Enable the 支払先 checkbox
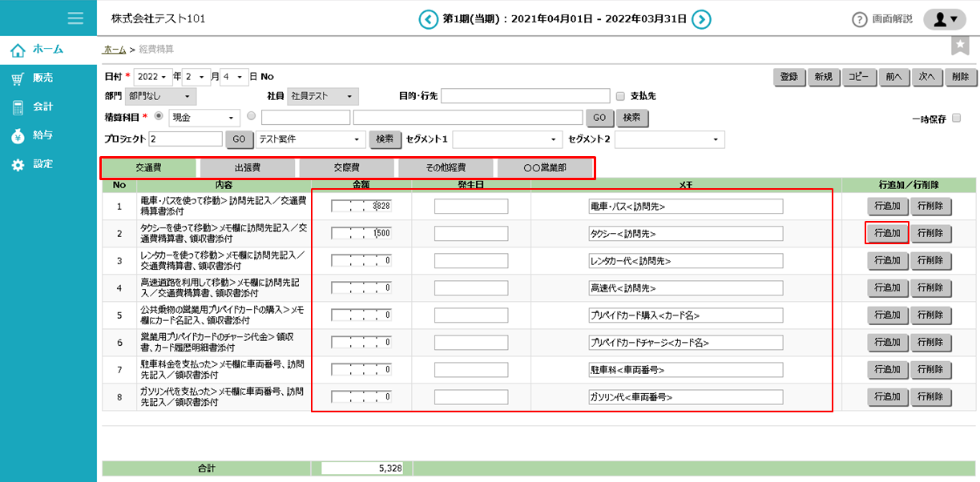Screen dimensions: 980x482 point(620,97)
